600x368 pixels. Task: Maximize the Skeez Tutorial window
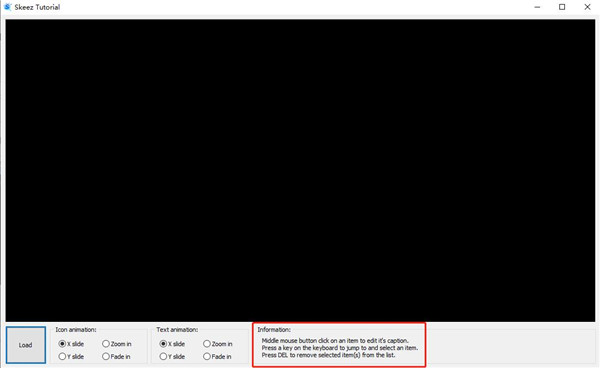click(562, 7)
